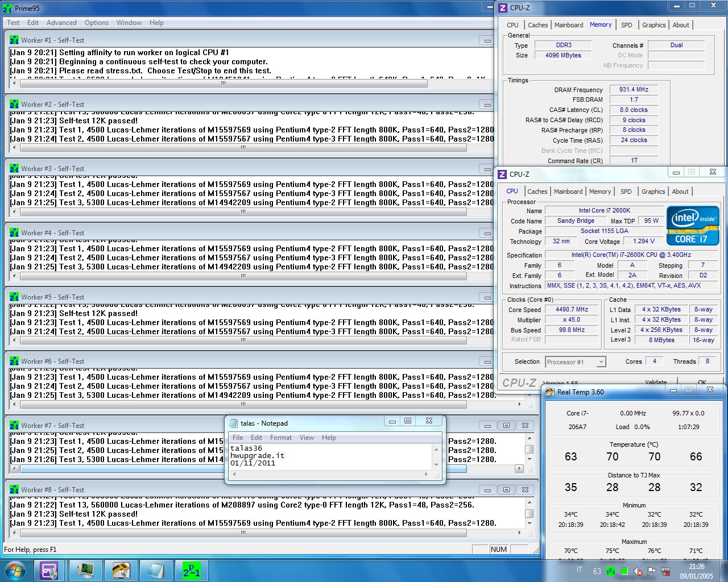Open Prime95 taskbar button

click(192, 570)
